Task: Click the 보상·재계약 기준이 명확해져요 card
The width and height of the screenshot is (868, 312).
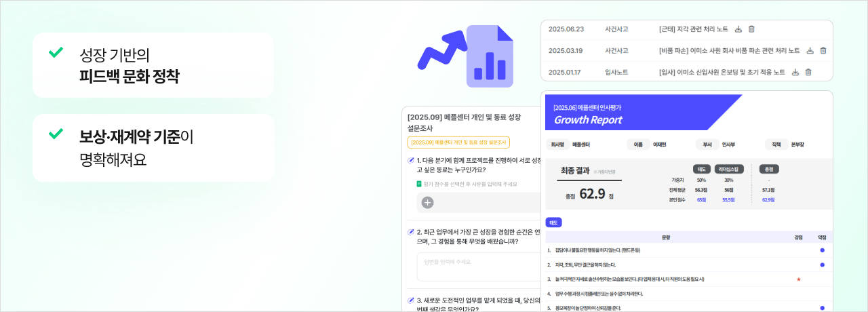Action: [153, 148]
